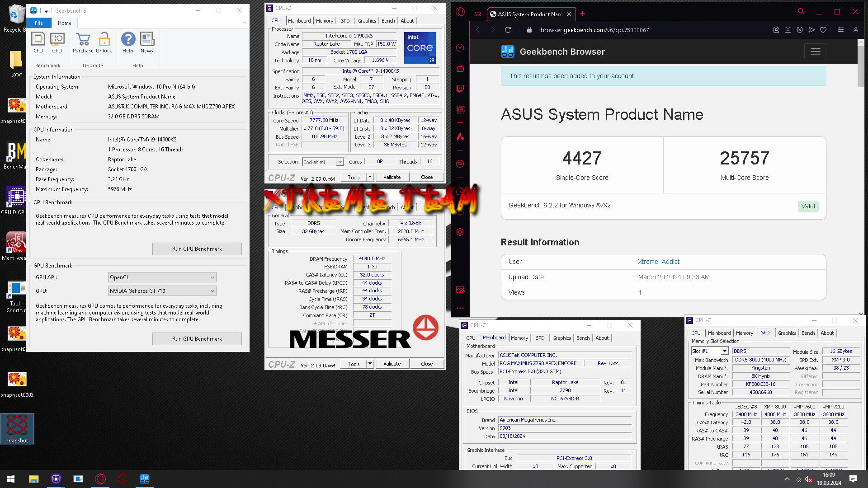Click the Geekbench page scrollbar up arrow
Image resolution: width=868 pixels, height=488 pixels.
click(x=861, y=42)
